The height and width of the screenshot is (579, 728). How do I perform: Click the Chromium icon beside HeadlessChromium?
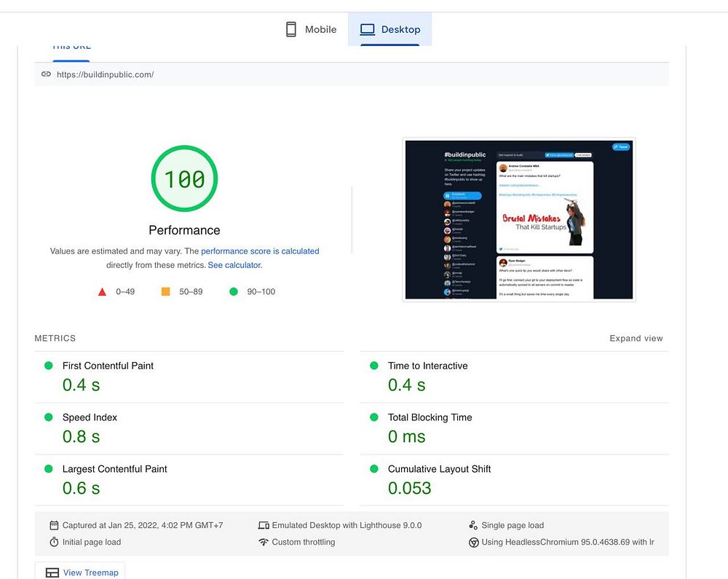pos(474,543)
